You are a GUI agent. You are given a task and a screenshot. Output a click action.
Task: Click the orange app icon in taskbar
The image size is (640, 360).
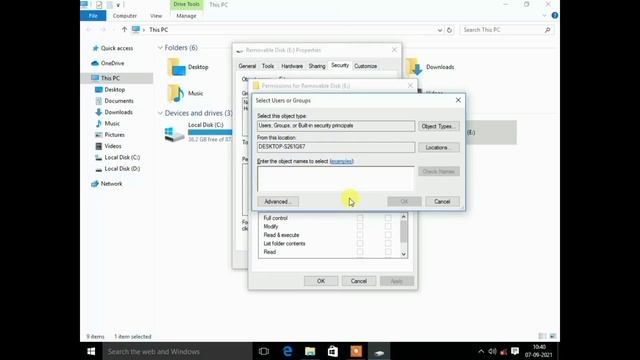point(356,351)
